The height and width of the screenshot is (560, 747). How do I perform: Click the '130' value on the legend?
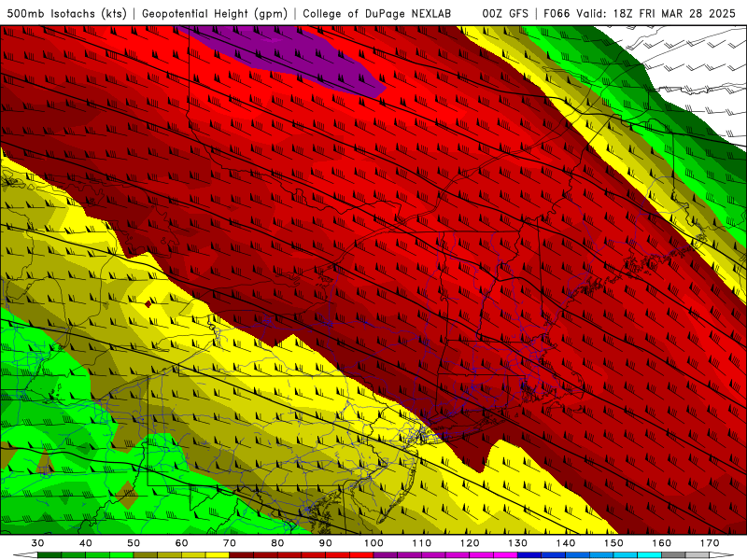tap(518, 543)
